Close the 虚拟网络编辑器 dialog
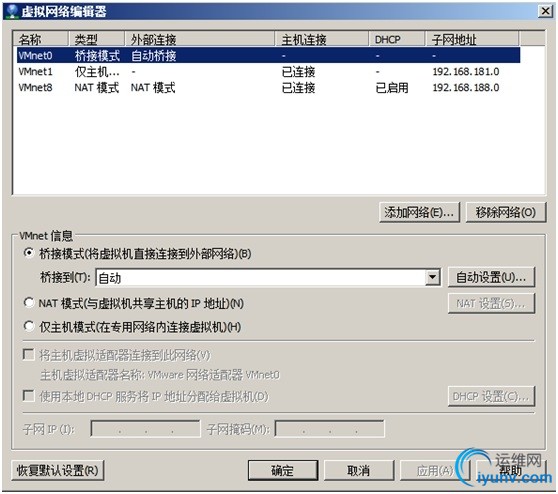This screenshot has width=558, height=494. pos(545,11)
